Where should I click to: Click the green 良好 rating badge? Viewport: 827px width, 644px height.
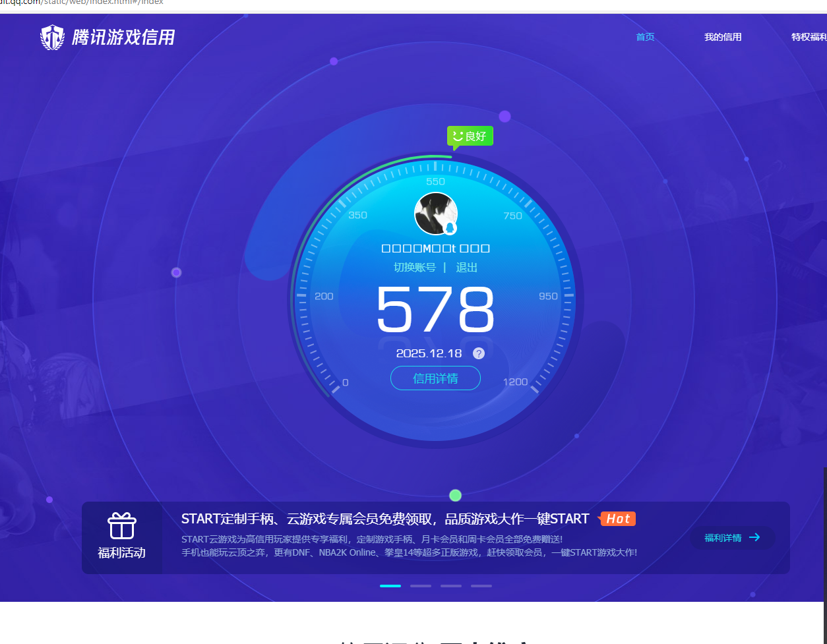click(470, 136)
